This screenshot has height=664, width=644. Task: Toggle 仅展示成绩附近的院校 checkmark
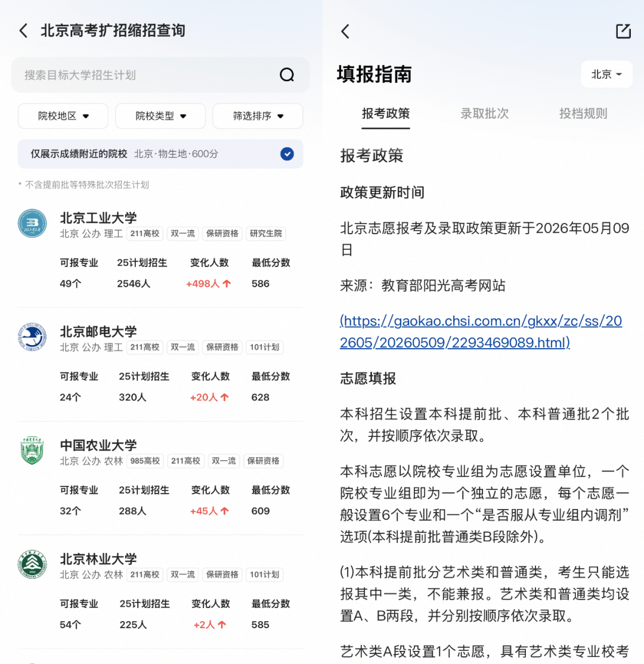(287, 154)
